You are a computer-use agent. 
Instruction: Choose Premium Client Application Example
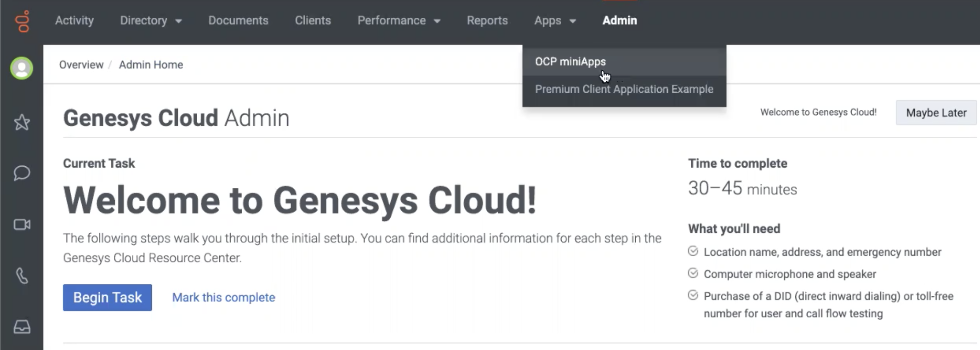624,89
